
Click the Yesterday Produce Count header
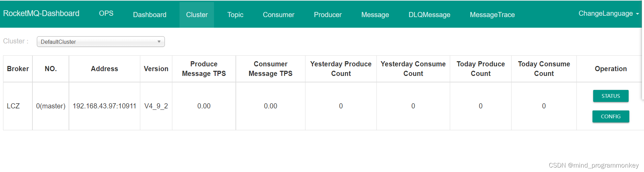341,69
